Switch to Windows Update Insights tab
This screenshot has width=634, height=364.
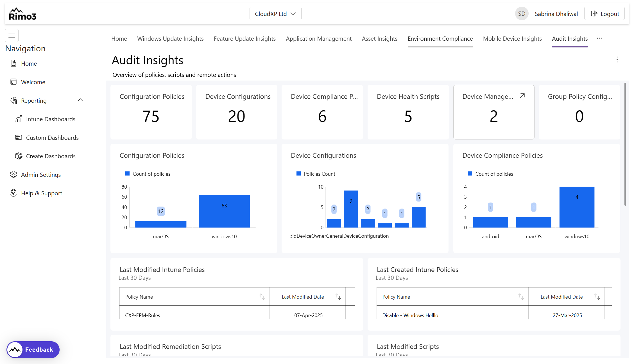[170, 39]
